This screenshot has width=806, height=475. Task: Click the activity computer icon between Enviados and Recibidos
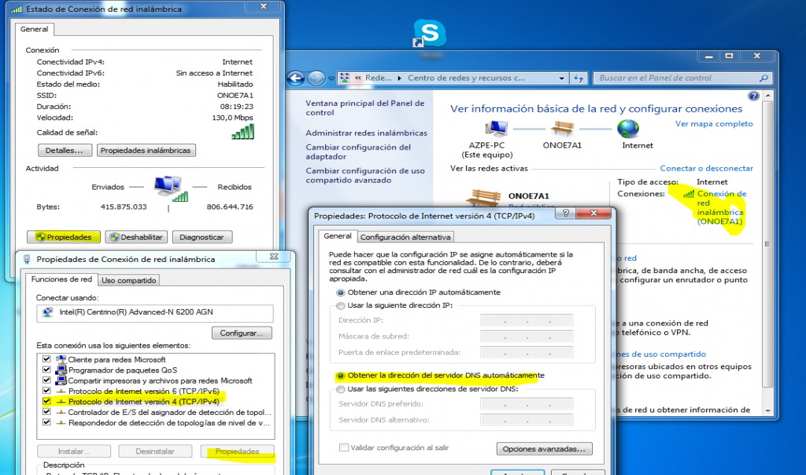(x=170, y=188)
